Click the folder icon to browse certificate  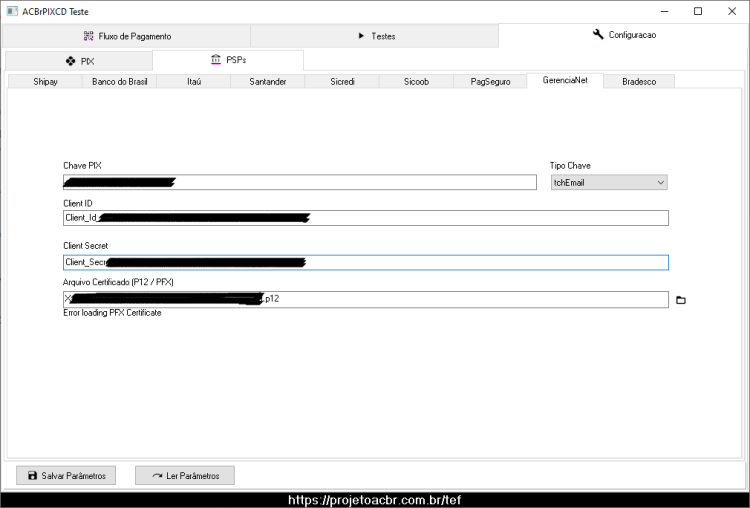681,300
